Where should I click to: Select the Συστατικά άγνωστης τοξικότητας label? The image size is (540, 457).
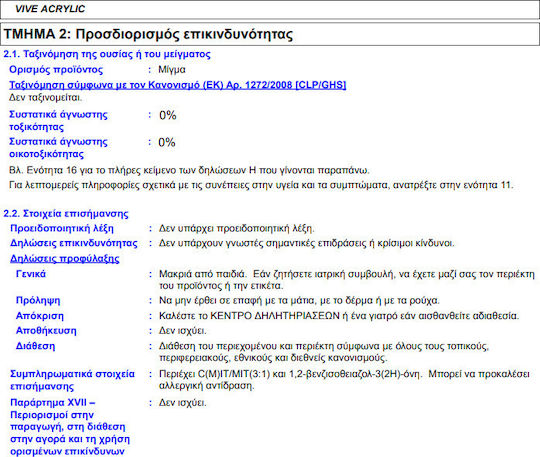[x=58, y=121]
